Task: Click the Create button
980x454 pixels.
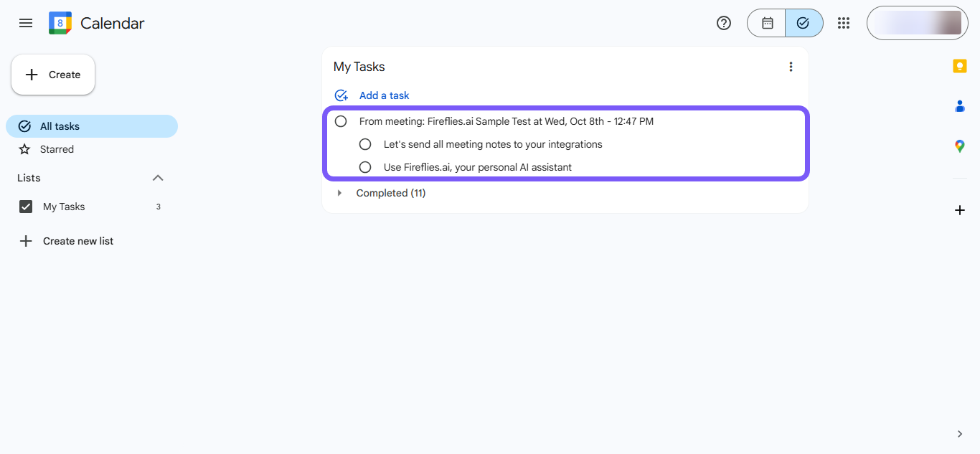Action: (x=53, y=75)
